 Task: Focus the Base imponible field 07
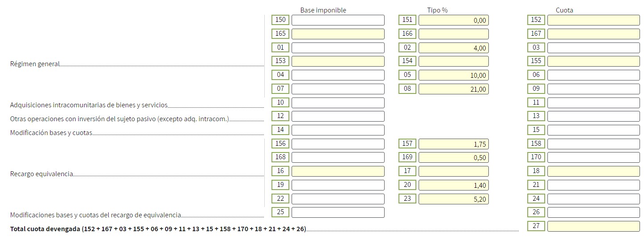point(338,89)
